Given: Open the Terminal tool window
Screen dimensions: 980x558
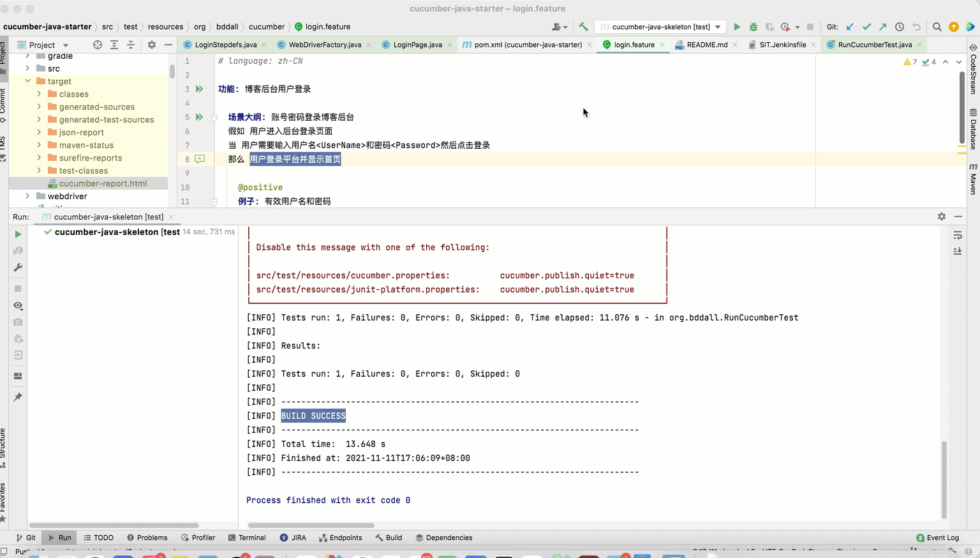Looking at the screenshot, I should [247, 538].
